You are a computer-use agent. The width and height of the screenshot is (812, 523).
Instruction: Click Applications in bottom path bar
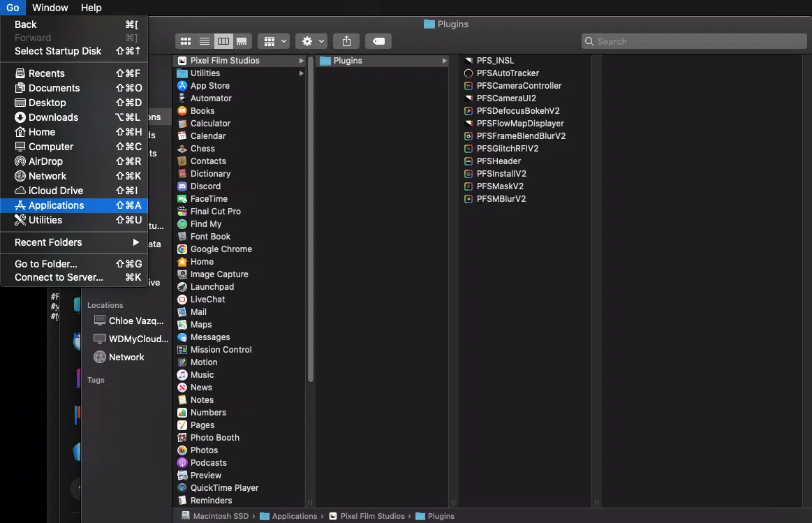(288, 516)
